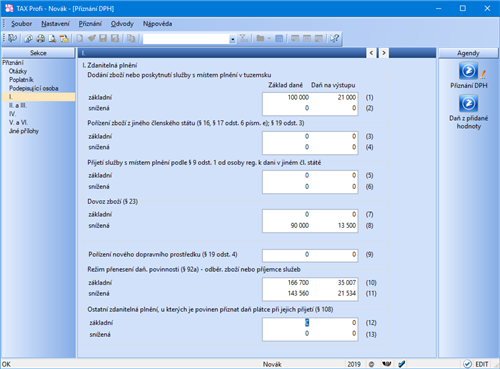Click the daň na výstupu field row 8

pyautogui.click(x=334, y=226)
